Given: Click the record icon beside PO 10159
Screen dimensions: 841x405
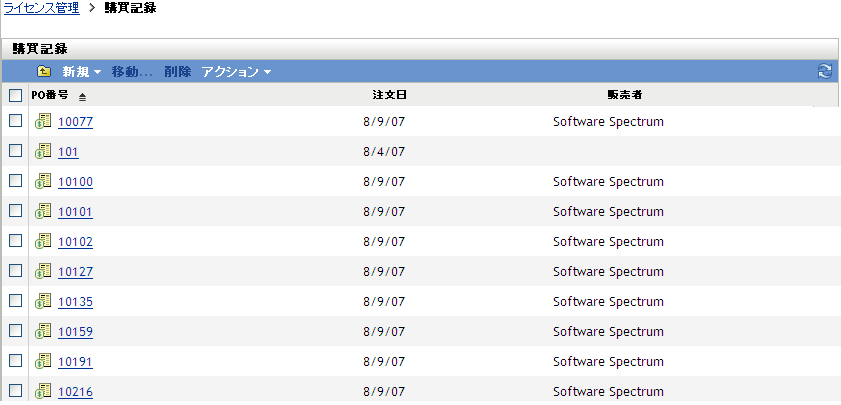Looking at the screenshot, I should click(43, 331).
